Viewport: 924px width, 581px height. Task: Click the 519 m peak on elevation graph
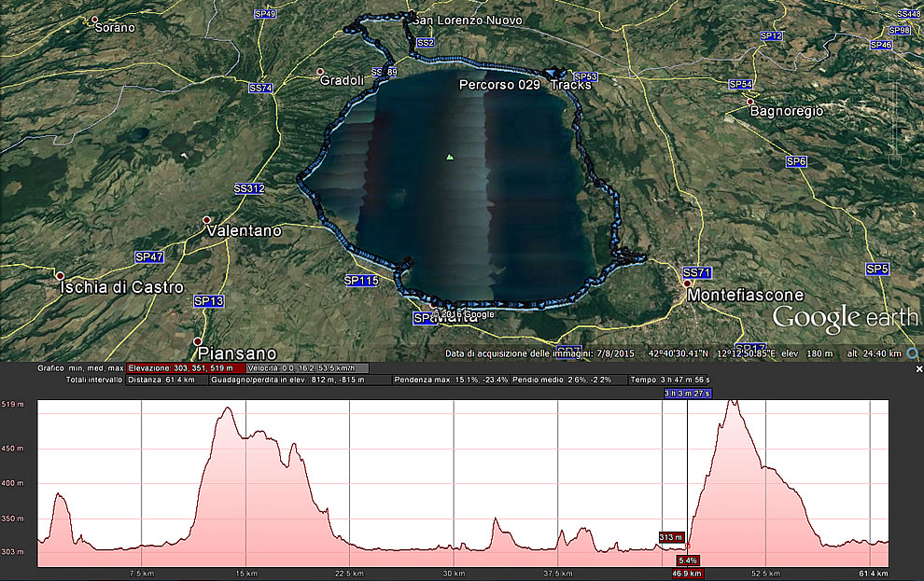pyautogui.click(x=733, y=403)
